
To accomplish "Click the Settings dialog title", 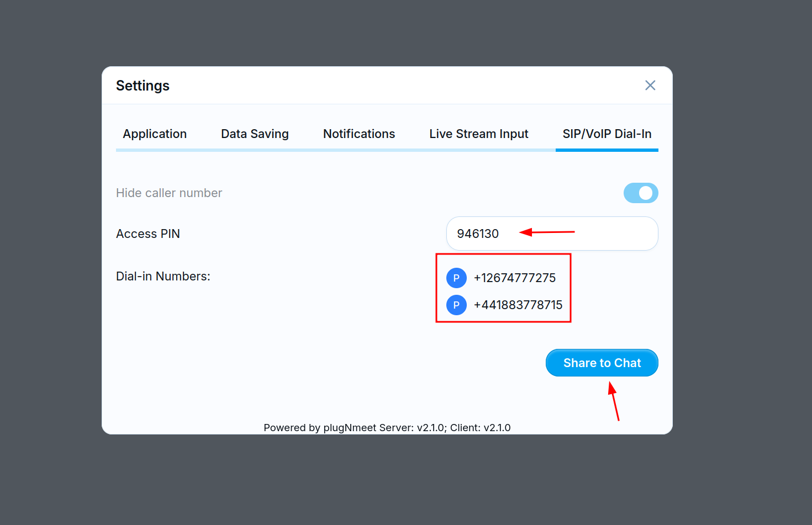I will tap(143, 86).
